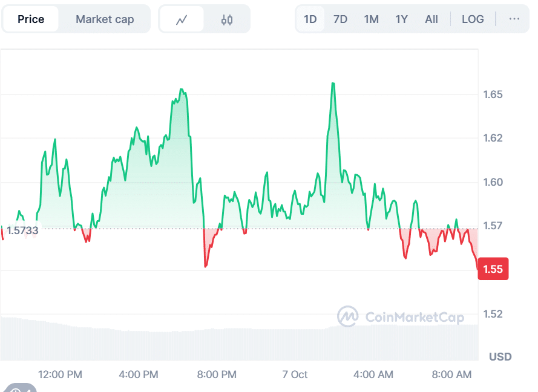
Task: Click the partially visible bottom-left icon
Action: click(18, 388)
